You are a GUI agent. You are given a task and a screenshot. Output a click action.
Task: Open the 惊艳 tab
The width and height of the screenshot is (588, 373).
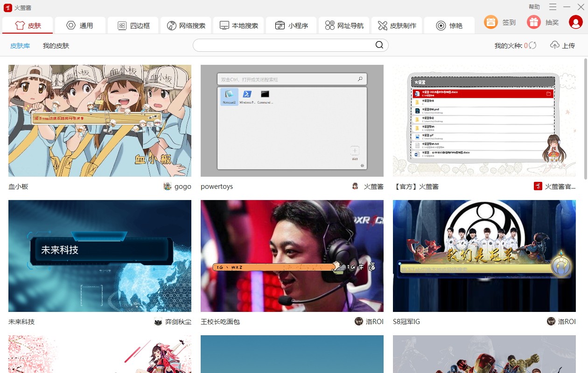[x=449, y=25]
